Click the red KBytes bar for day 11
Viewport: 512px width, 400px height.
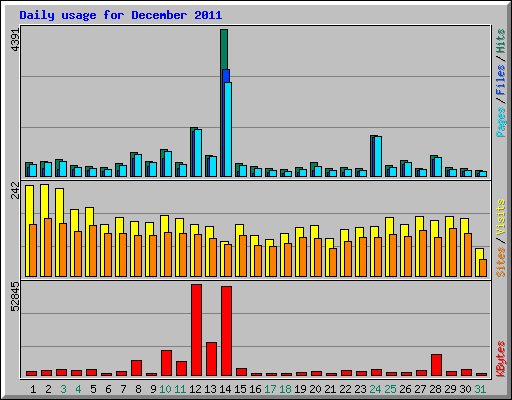[x=182, y=369]
